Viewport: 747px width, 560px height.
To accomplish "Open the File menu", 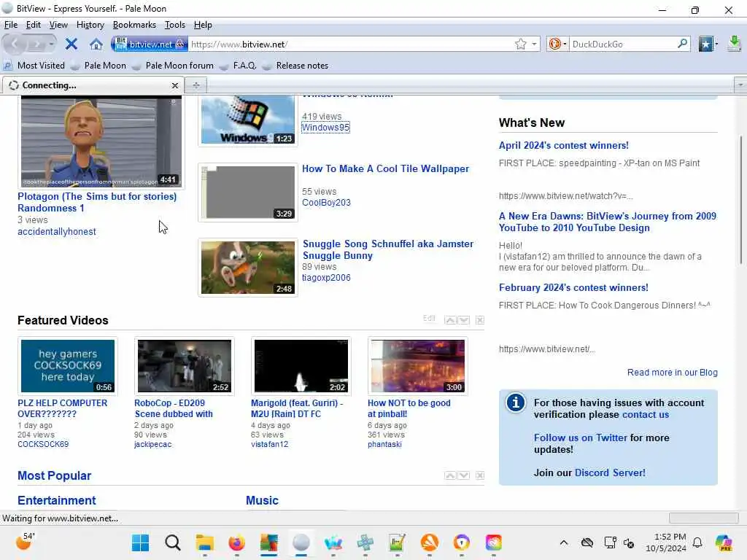I will pyautogui.click(x=10, y=25).
